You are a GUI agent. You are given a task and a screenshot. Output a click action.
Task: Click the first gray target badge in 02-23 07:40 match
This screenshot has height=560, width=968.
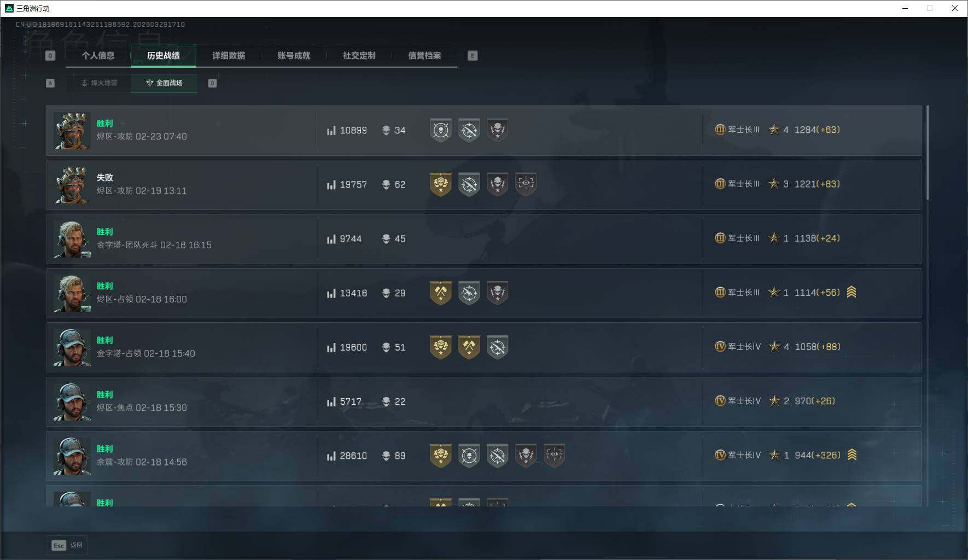(x=441, y=130)
